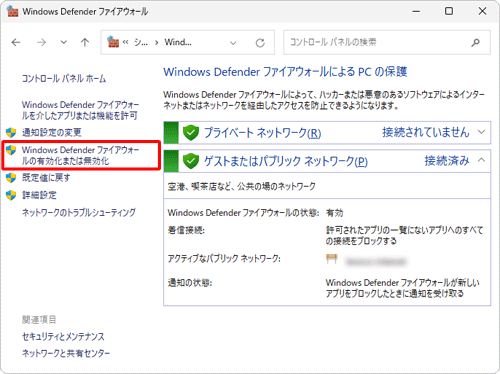Screen dimensions: 500x374
Task: Click the コントロール パネルの検索 search box
Action: click(387, 42)
